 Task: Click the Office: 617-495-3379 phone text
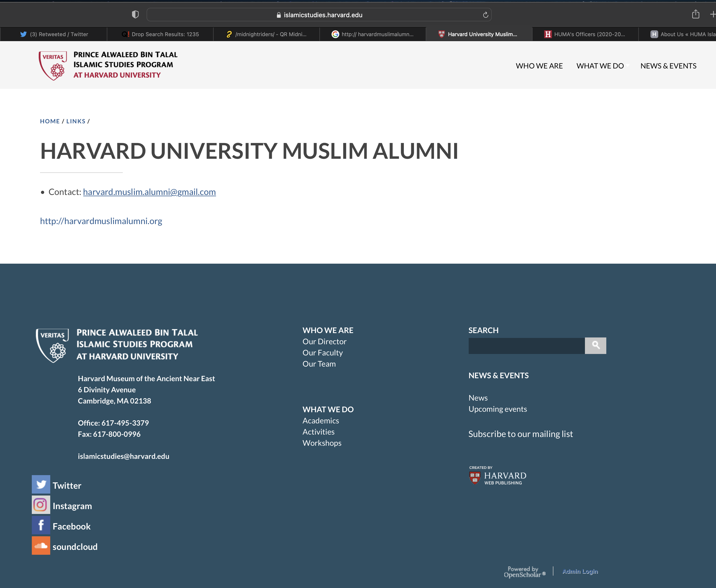click(113, 423)
